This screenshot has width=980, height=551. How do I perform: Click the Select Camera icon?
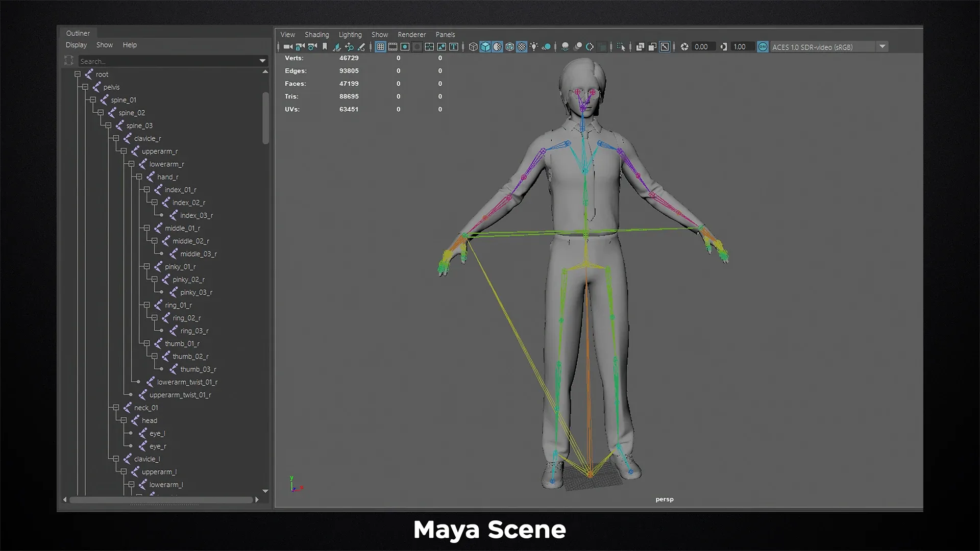[x=288, y=47]
